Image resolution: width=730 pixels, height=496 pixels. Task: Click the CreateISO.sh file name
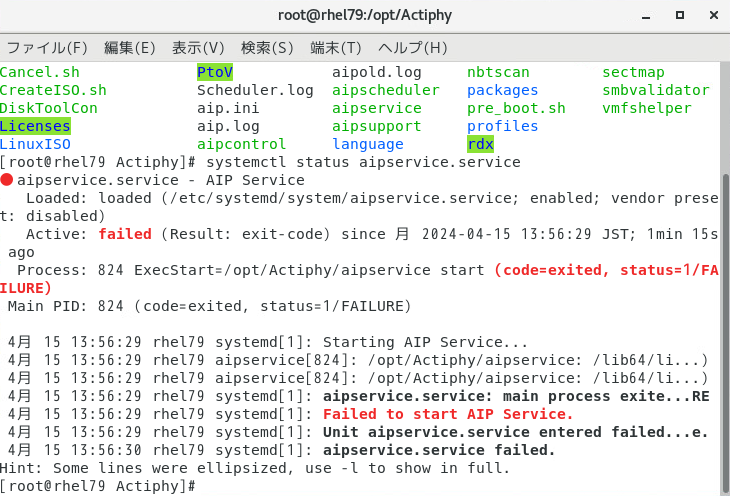tap(53, 90)
